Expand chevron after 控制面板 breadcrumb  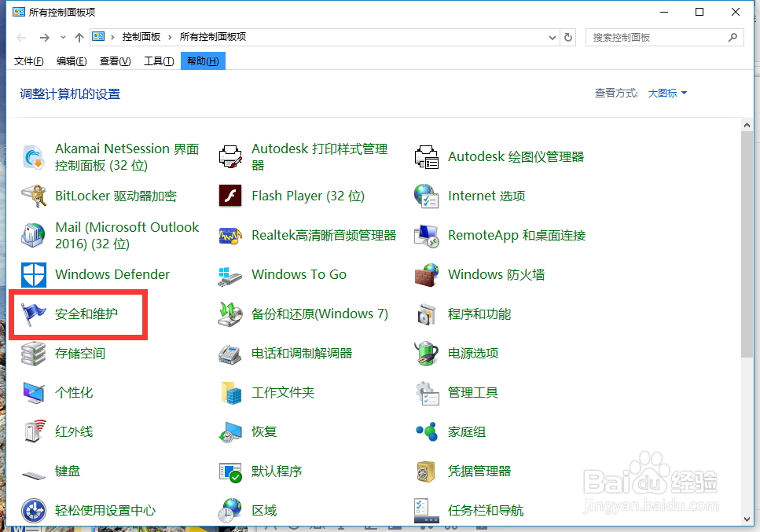pos(170,37)
